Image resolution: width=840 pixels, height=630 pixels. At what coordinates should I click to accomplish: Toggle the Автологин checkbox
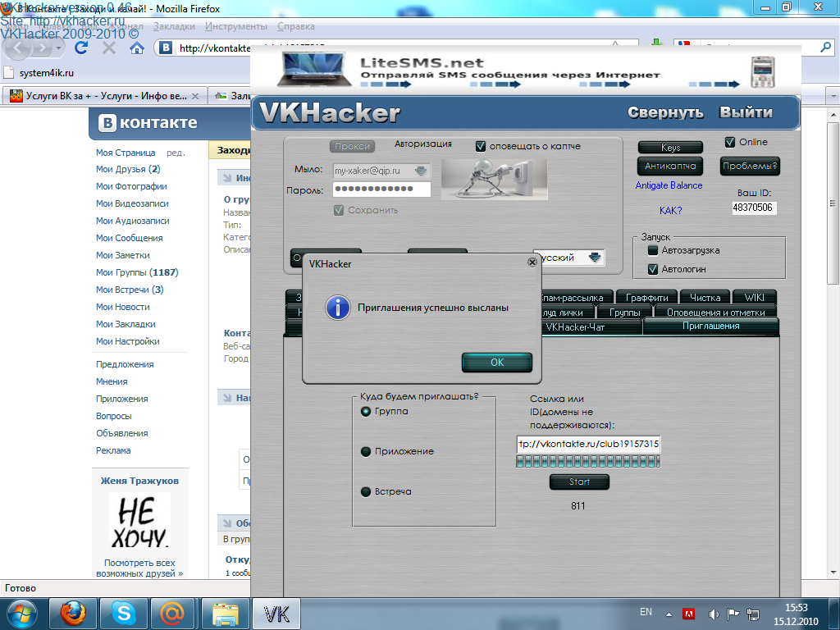(x=652, y=269)
